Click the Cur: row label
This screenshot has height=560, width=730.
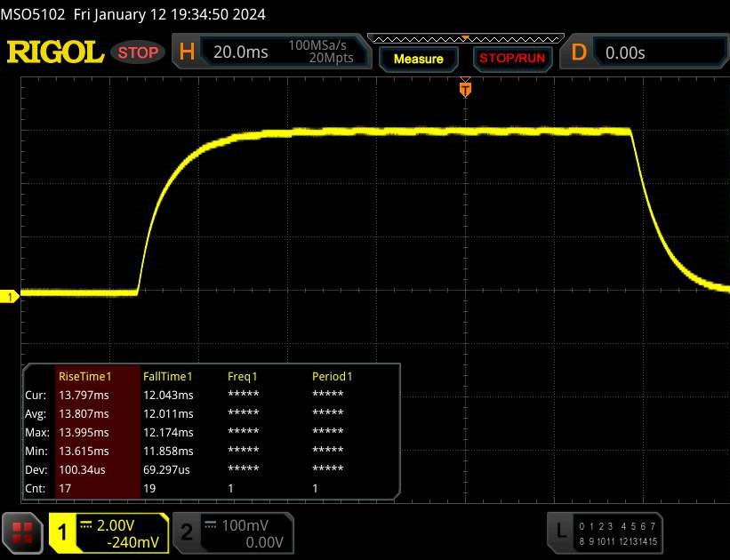36,396
